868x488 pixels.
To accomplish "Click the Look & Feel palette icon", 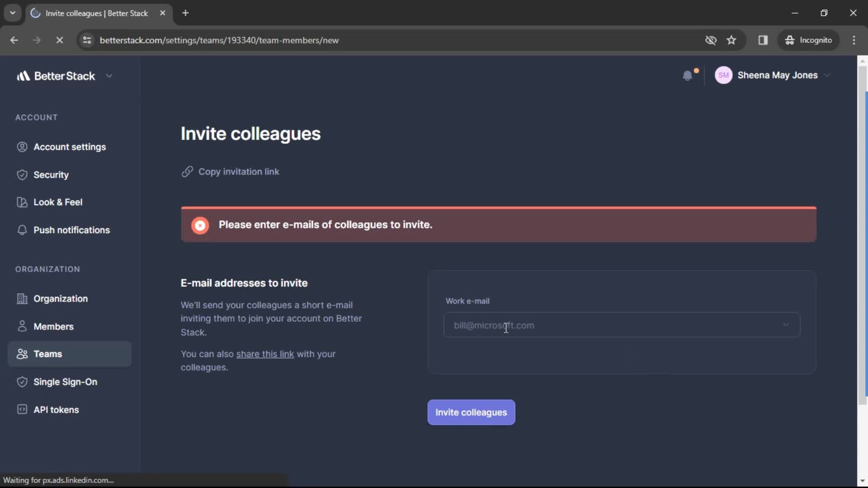I will point(22,202).
